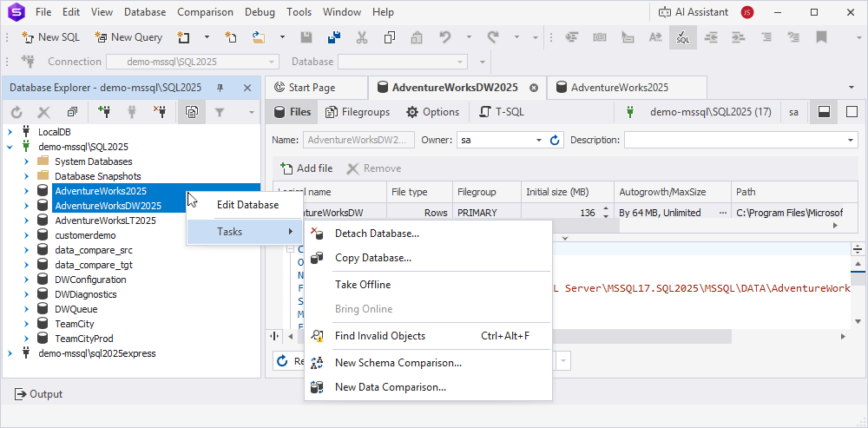Click the Copy icon in toolbar

(x=390, y=37)
